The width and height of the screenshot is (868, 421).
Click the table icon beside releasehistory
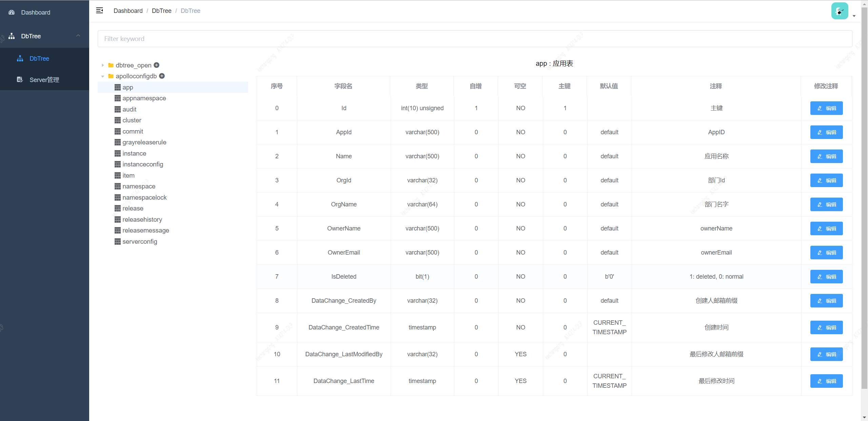tap(118, 220)
